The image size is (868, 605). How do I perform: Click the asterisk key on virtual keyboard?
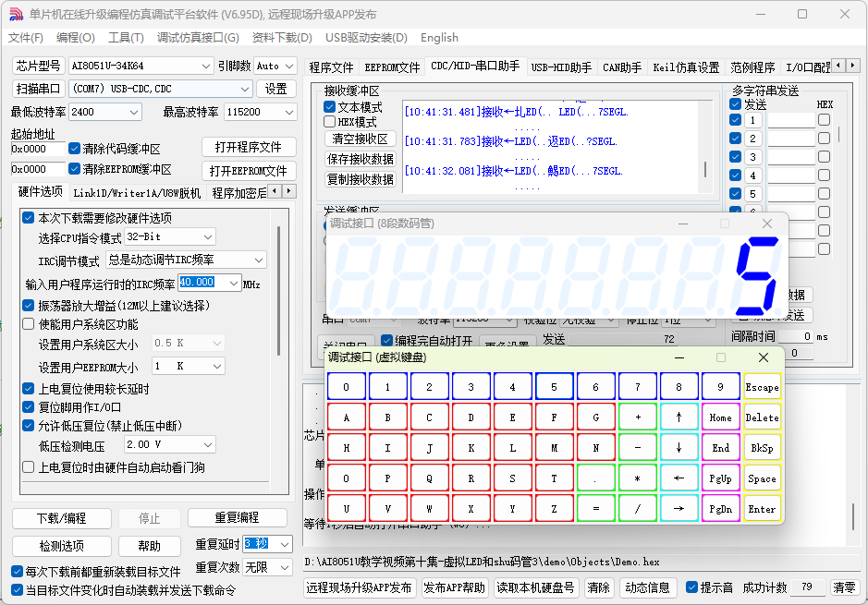[x=638, y=478]
